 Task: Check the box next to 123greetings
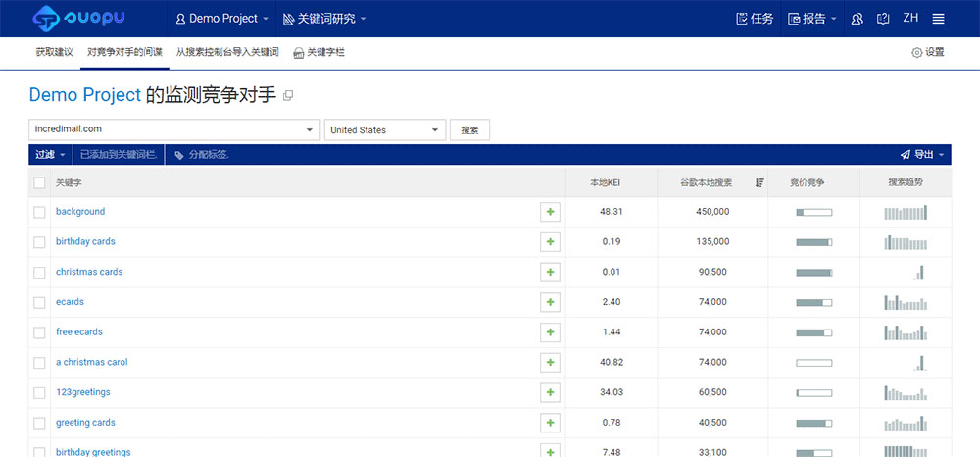click(x=39, y=392)
